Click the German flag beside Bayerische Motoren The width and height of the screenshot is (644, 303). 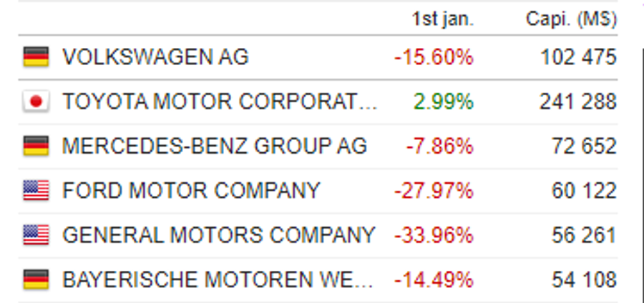point(36,279)
